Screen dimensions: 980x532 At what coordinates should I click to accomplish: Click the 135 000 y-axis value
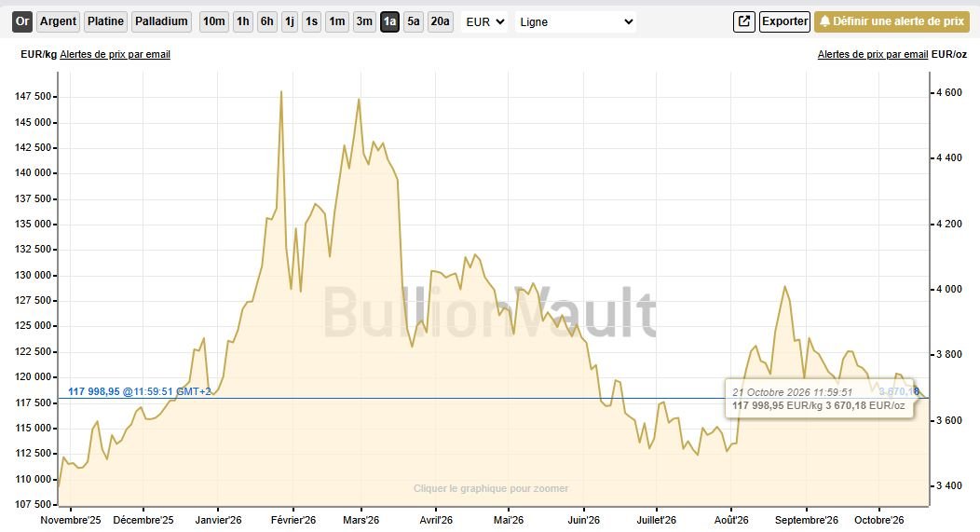[x=34, y=224]
